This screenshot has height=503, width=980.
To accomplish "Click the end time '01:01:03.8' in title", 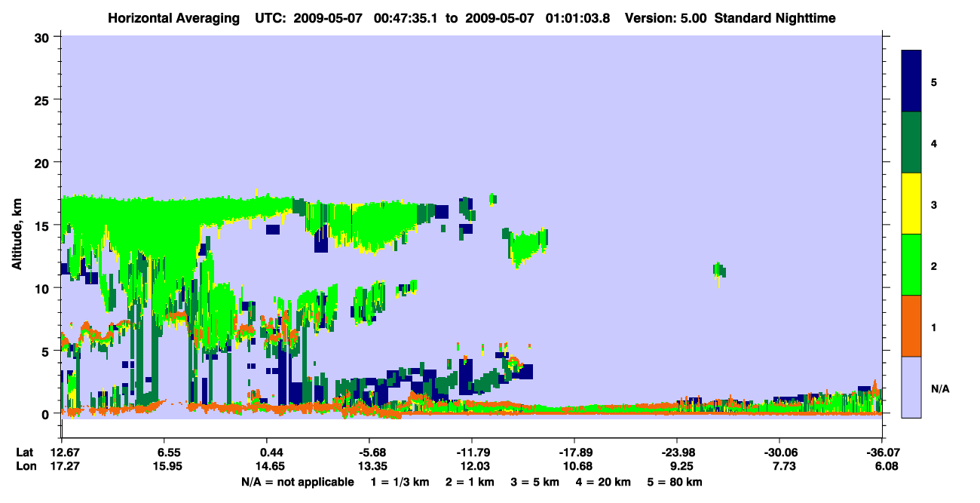I will [x=578, y=17].
